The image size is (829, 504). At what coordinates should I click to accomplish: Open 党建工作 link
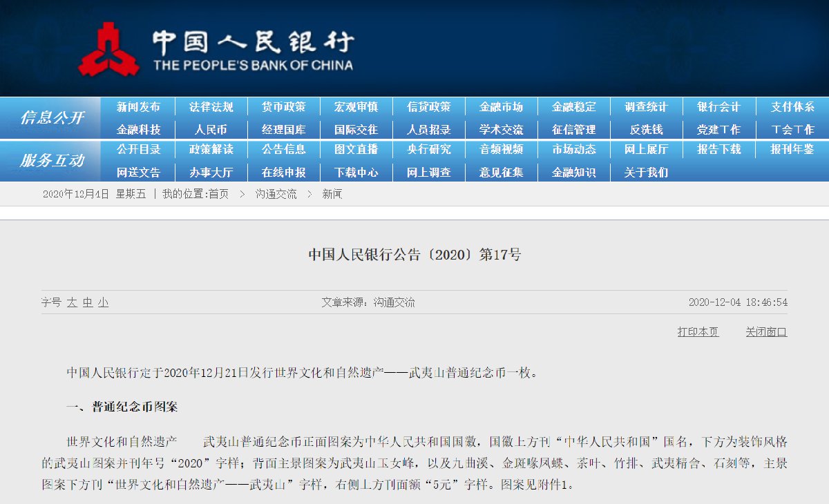[718, 130]
